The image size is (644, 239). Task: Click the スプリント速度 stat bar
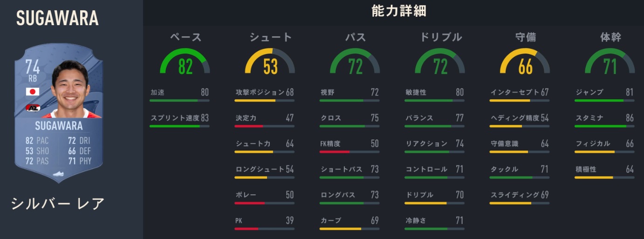pos(179,126)
